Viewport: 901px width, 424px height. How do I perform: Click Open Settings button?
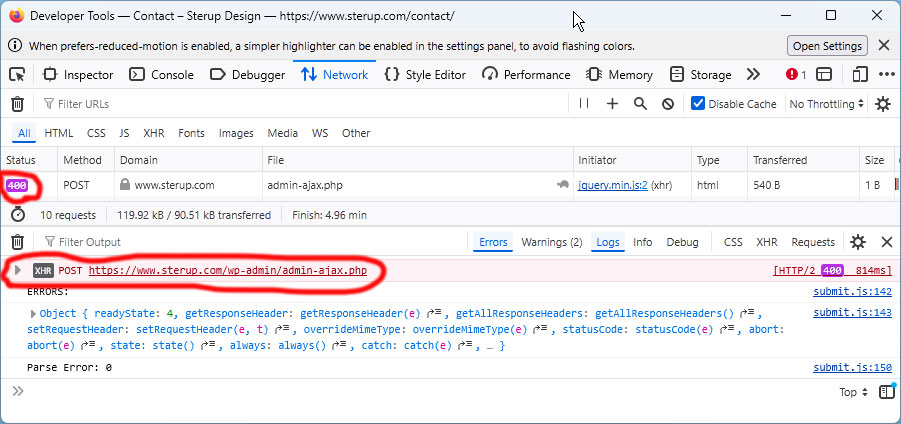coord(827,46)
